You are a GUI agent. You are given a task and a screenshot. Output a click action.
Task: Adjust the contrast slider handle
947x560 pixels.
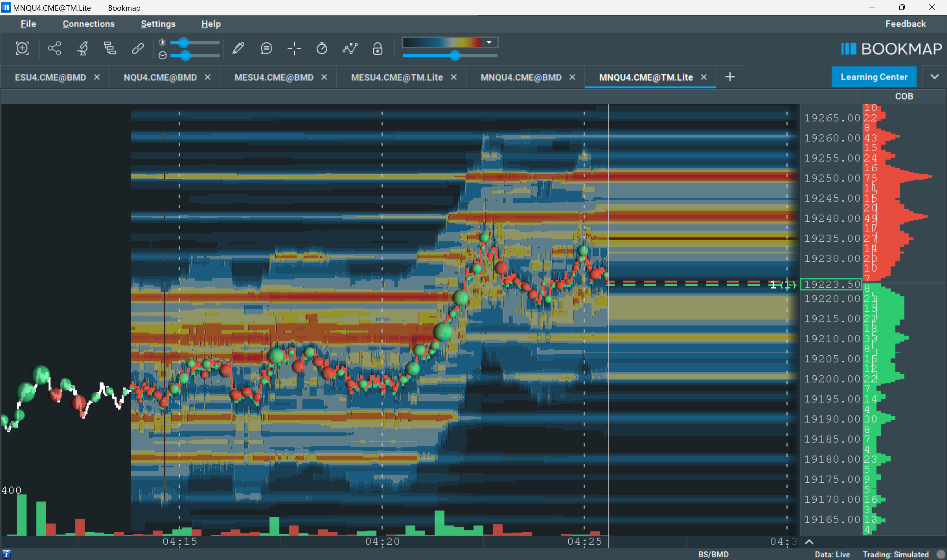pos(185,56)
